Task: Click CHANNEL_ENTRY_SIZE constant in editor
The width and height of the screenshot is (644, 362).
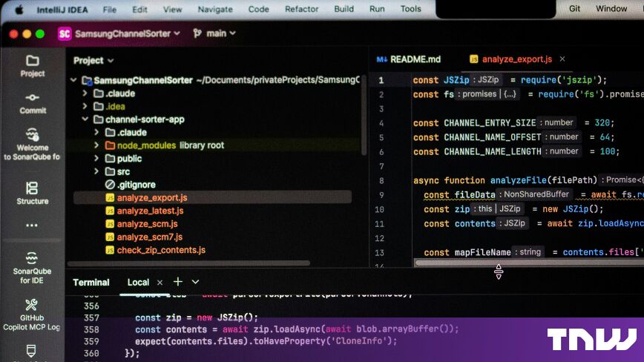Action: (490, 122)
